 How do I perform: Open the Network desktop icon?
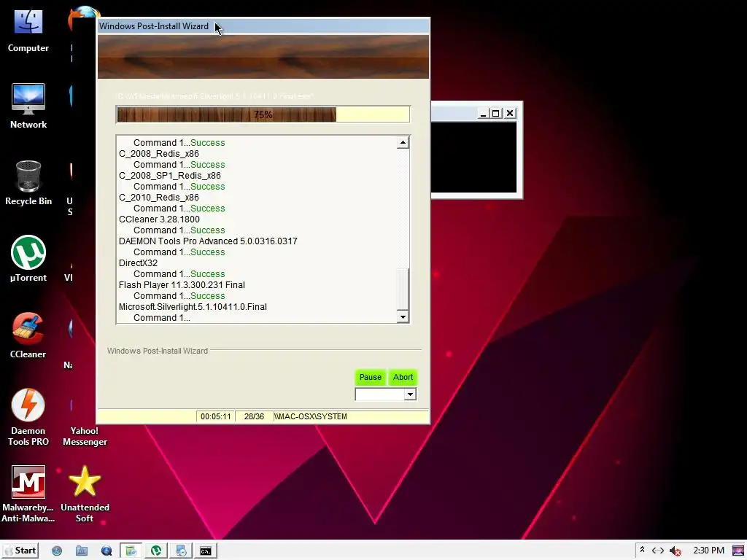[28, 106]
